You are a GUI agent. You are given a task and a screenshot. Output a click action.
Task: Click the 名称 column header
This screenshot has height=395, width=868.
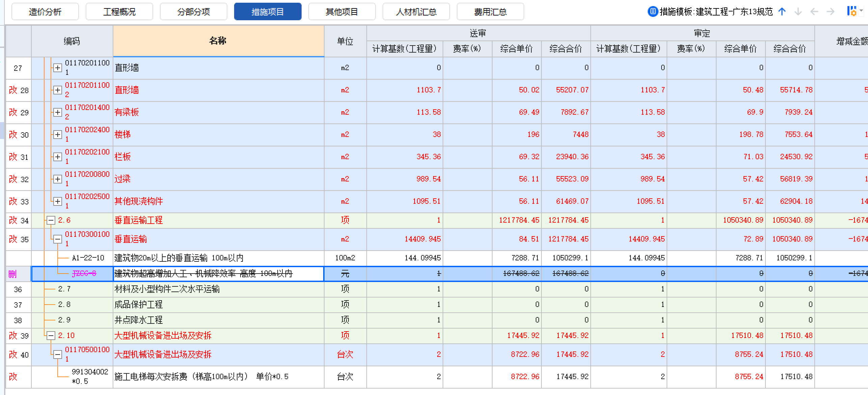(x=218, y=40)
